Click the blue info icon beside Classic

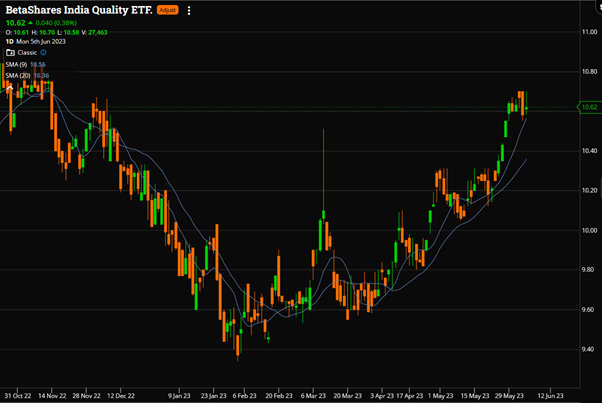point(43,53)
